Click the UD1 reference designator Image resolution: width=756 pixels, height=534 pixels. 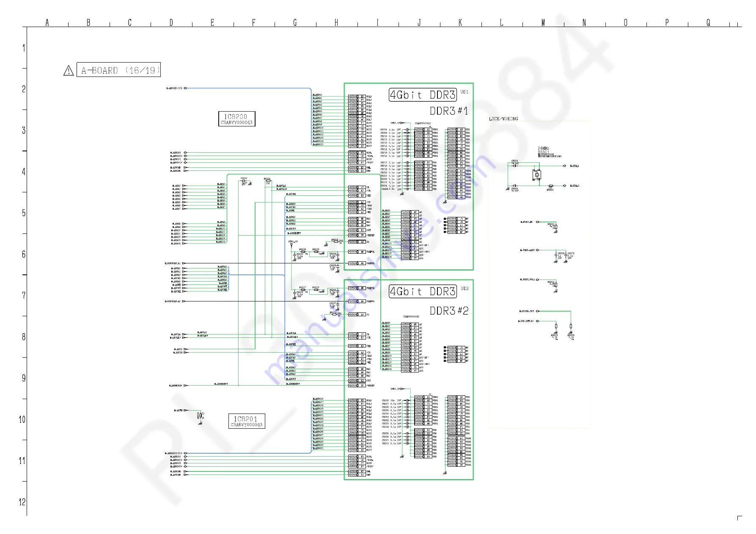pyautogui.click(x=464, y=92)
